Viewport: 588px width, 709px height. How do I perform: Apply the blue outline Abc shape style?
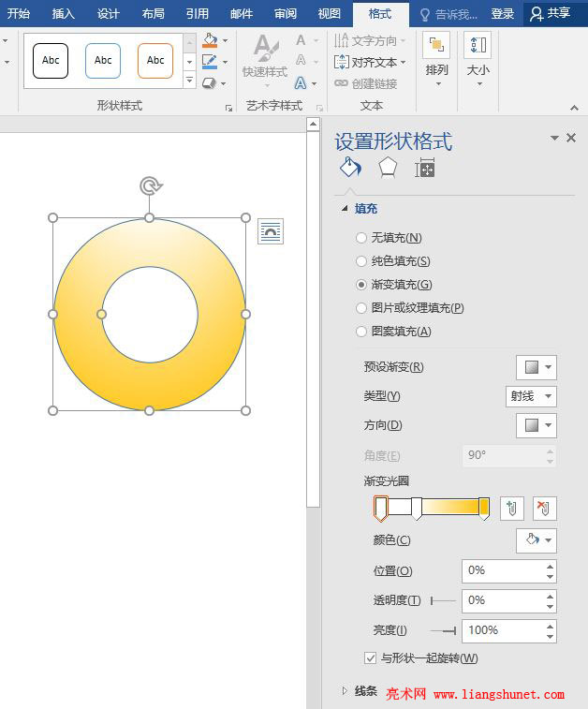click(103, 61)
